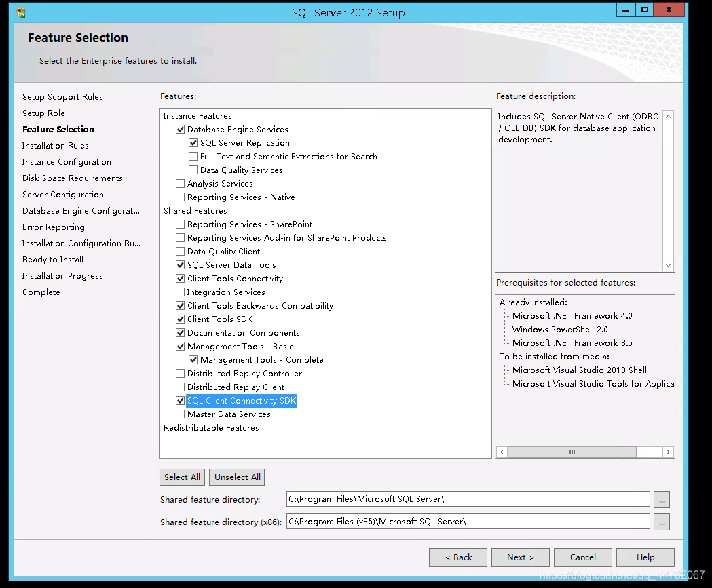Uncheck Client Tools SDK

(181, 319)
